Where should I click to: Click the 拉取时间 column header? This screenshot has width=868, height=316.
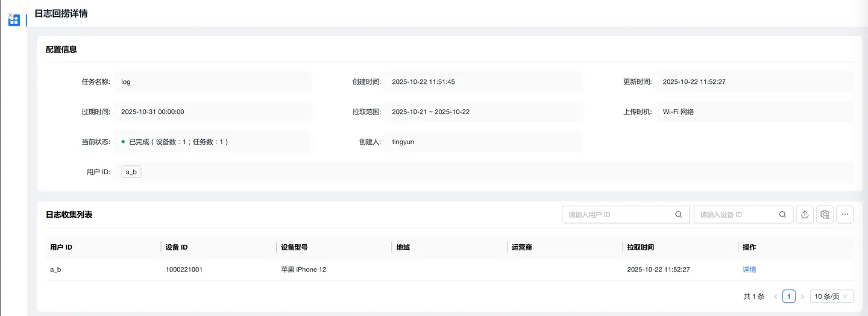(x=640, y=247)
